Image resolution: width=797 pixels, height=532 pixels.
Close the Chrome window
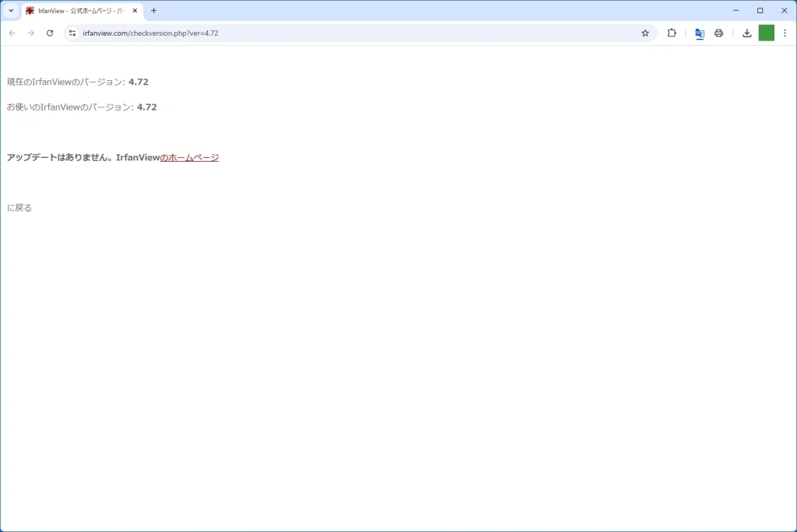coord(784,11)
